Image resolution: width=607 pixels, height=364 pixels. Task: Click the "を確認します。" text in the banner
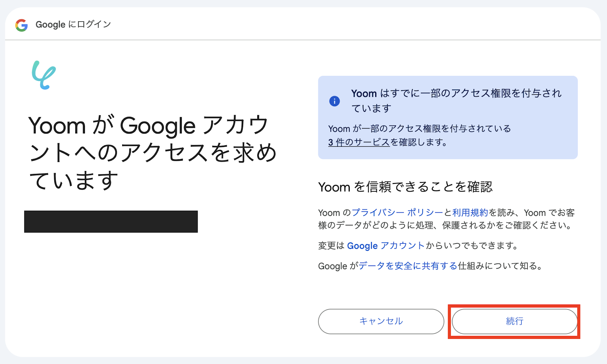pos(419,142)
